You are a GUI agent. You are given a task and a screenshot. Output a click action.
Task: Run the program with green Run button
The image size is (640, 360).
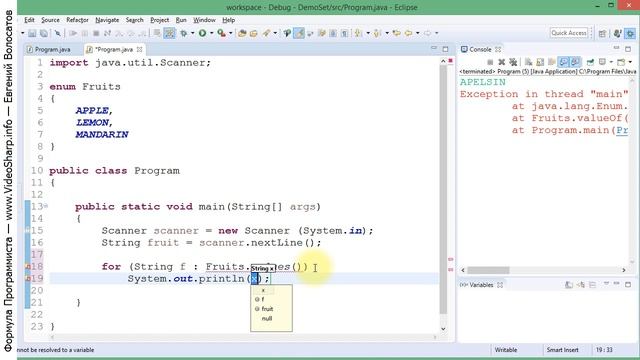[202, 33]
